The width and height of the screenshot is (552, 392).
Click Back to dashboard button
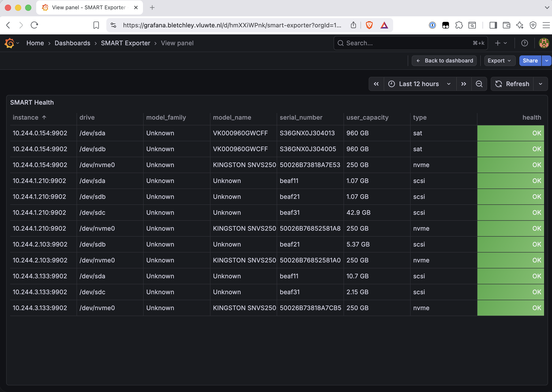(444, 60)
